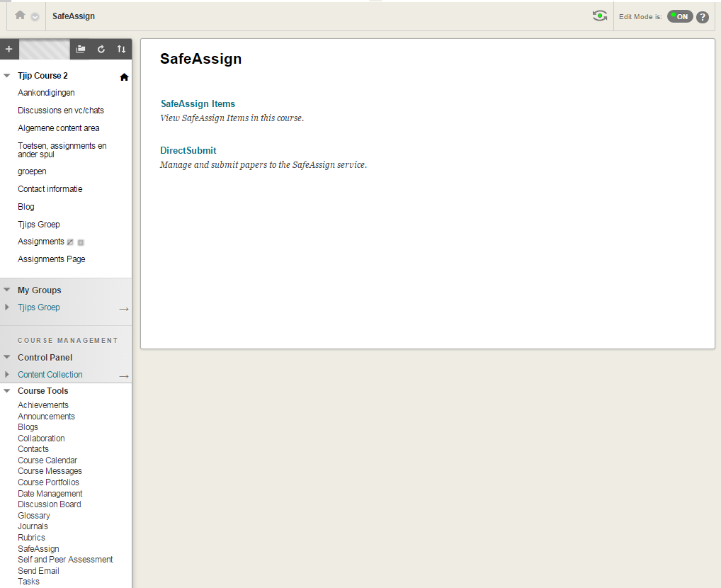Open Content Collection link
The height and width of the screenshot is (588, 721).
(50, 375)
